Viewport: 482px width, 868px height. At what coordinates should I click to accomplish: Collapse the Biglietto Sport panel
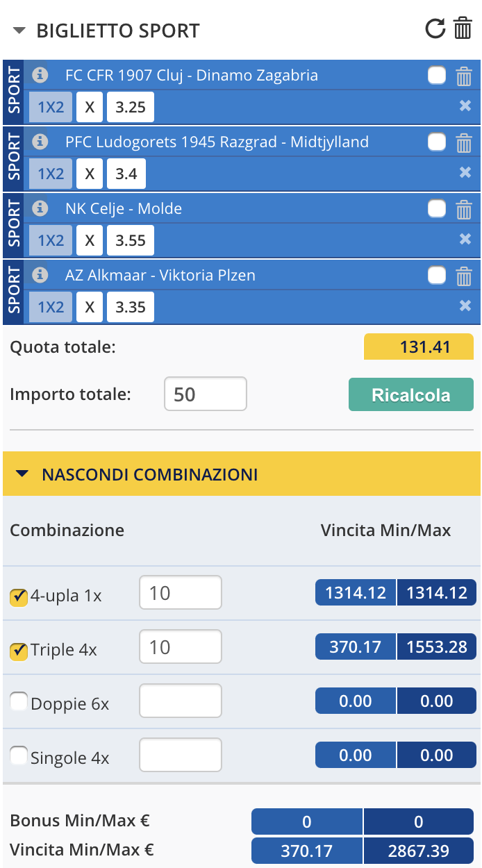19,31
